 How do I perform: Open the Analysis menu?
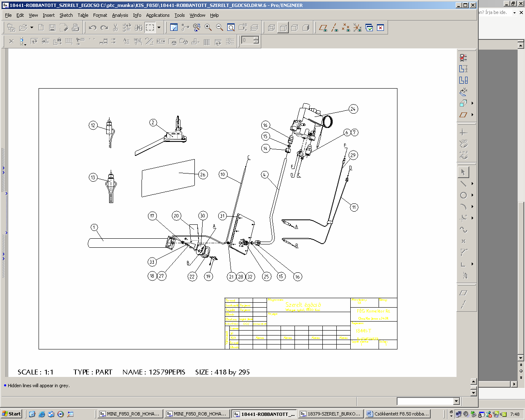click(x=120, y=15)
